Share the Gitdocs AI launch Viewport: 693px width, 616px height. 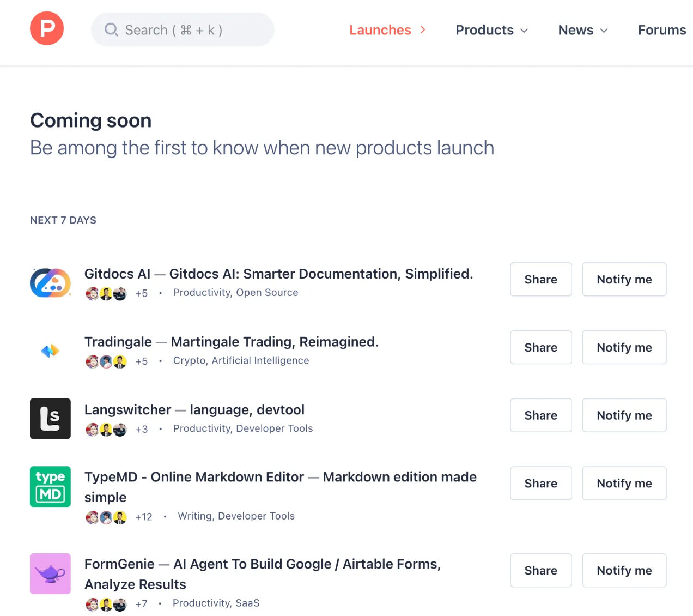pyautogui.click(x=541, y=279)
